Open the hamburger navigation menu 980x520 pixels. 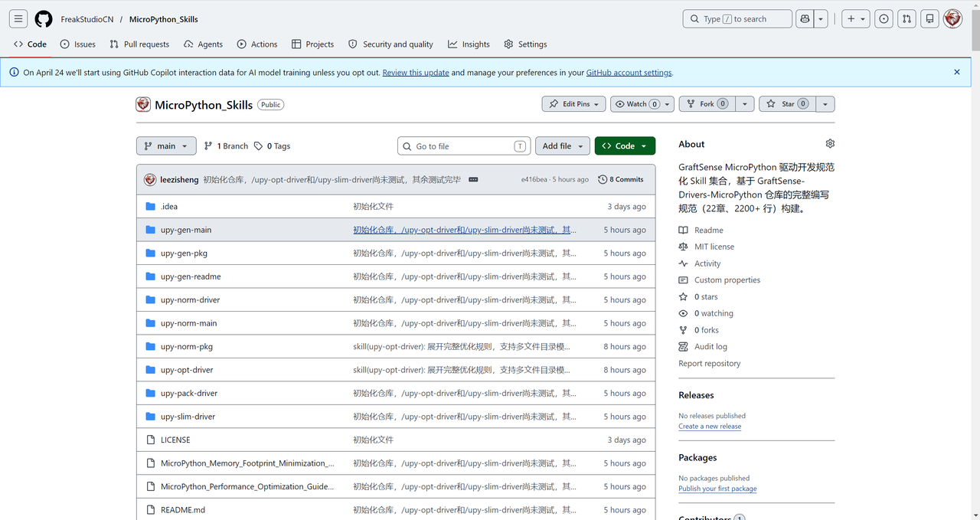[18, 19]
